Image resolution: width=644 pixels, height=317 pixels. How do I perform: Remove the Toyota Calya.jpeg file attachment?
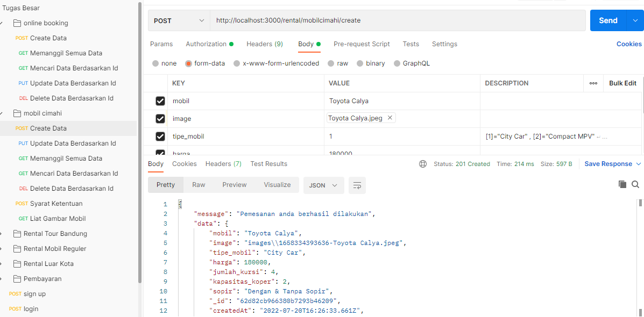390,118
